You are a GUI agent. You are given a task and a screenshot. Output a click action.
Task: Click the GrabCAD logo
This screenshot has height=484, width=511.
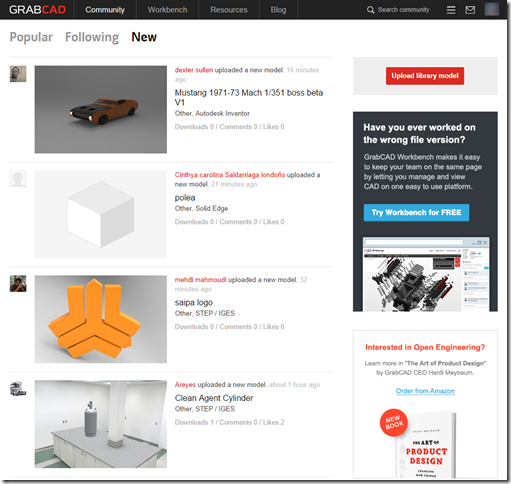(37, 10)
